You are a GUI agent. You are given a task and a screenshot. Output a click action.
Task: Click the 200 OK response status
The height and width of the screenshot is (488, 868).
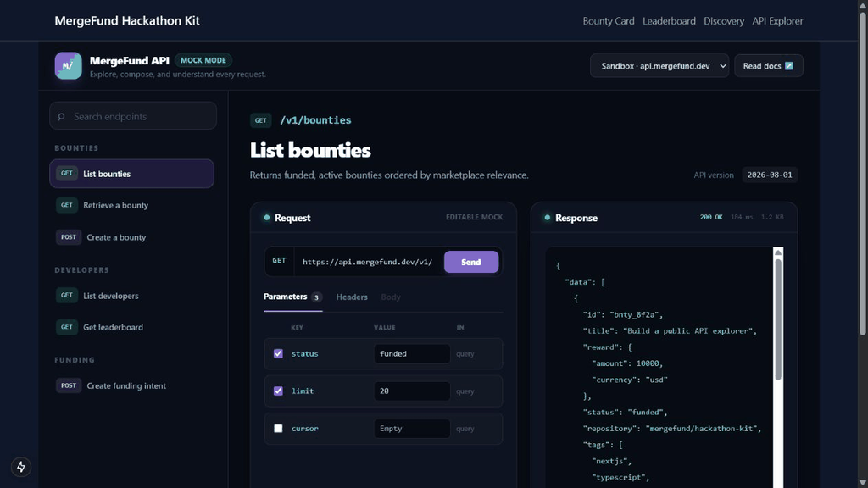point(711,217)
